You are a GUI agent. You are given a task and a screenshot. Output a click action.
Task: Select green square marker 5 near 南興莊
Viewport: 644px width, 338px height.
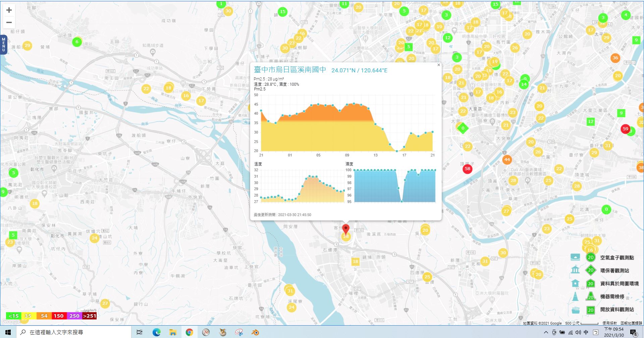(x=13, y=235)
